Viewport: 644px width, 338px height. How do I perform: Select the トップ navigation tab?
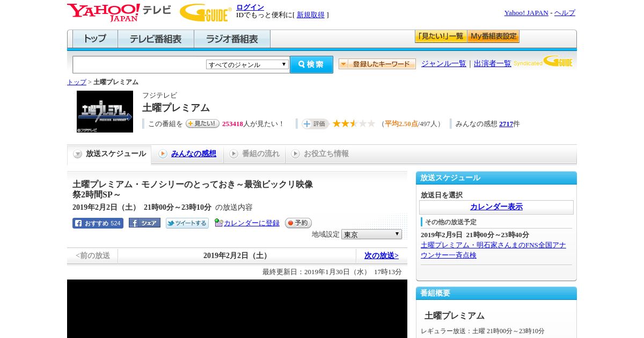(95, 39)
